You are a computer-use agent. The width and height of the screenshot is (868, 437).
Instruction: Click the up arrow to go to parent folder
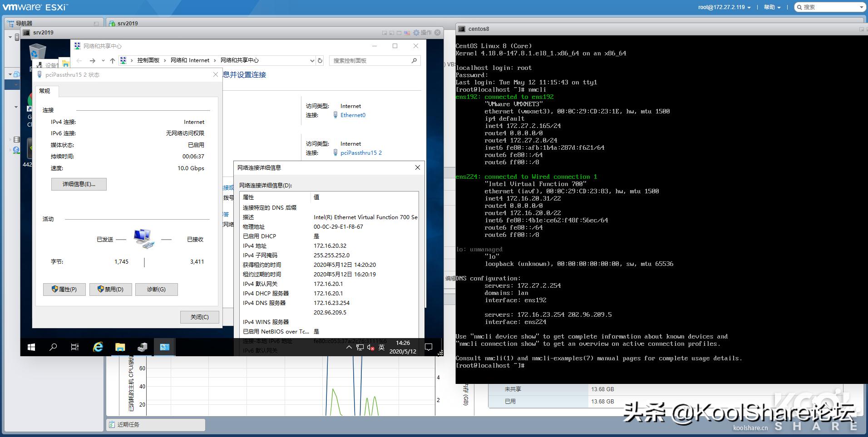tap(111, 60)
